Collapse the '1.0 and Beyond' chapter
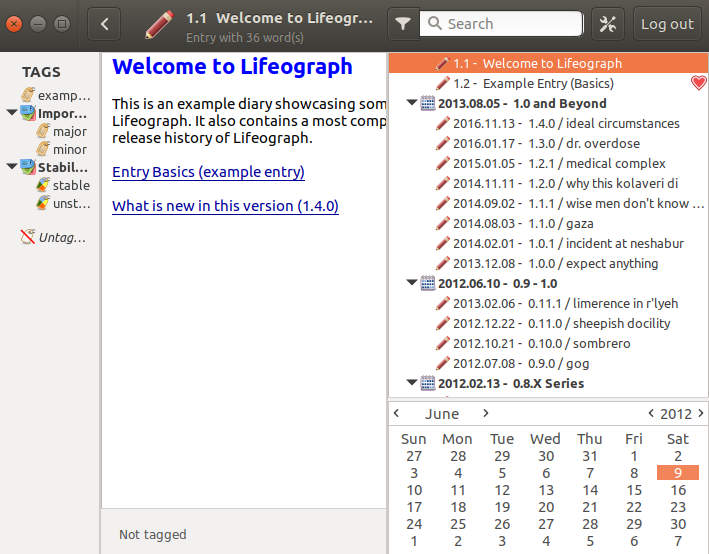Screen dimensions: 709x554 [411, 103]
